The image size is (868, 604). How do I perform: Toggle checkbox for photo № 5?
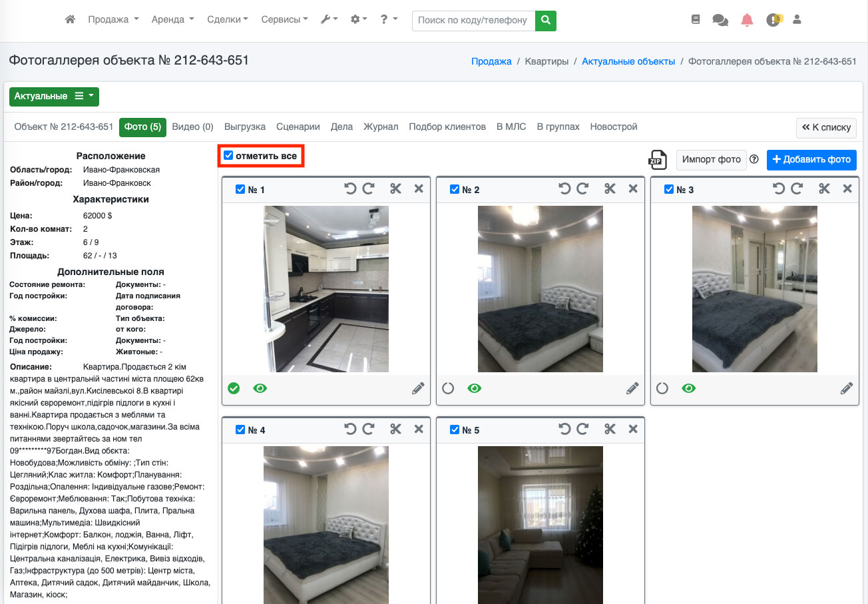(455, 430)
